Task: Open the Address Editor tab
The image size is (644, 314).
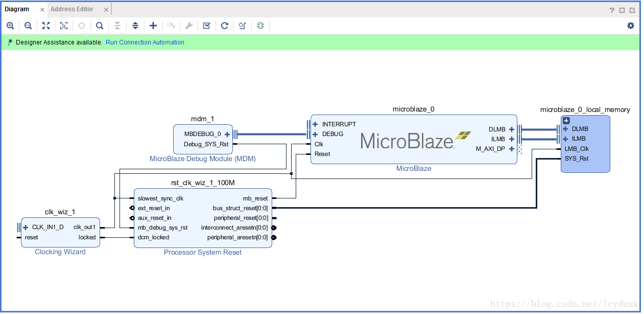Action: coord(72,9)
